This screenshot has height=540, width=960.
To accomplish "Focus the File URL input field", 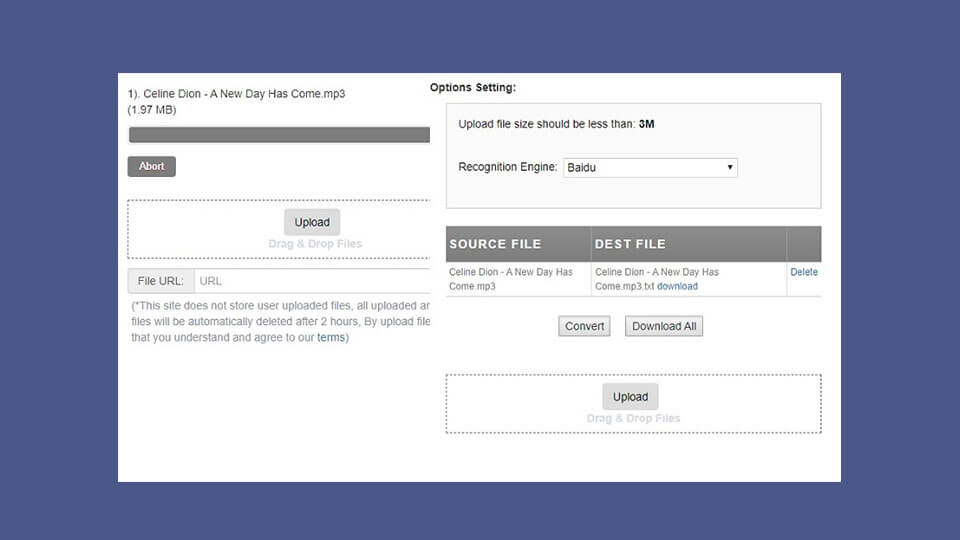I will coord(312,281).
